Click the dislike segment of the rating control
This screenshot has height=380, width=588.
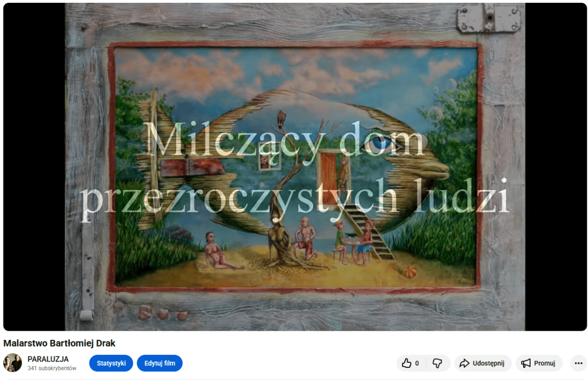pyautogui.click(x=438, y=363)
